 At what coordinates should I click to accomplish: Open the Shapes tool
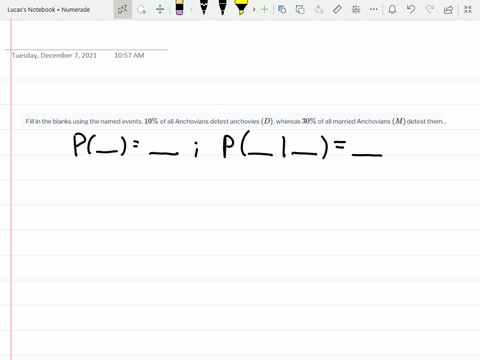point(282,9)
